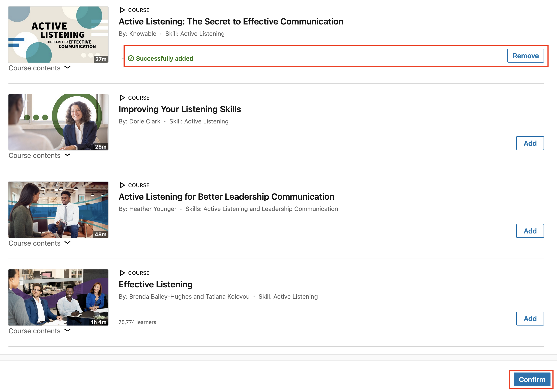This screenshot has height=392, width=557.
Task: Remove the successfully added Active Listening course
Action: coord(525,55)
